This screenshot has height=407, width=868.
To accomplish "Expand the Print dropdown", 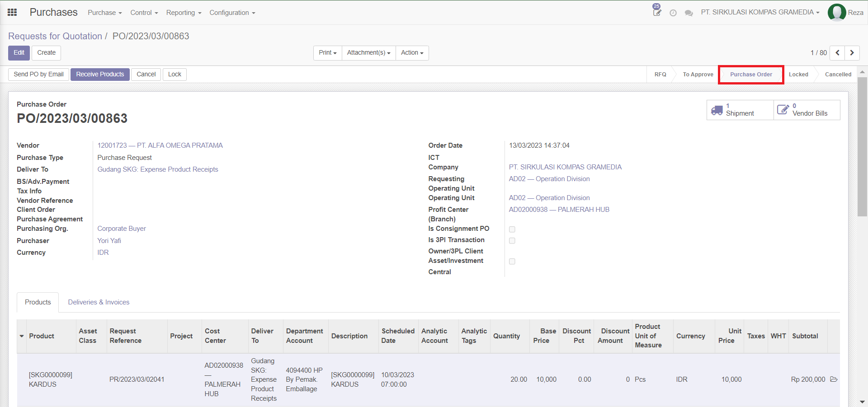I will click(328, 53).
